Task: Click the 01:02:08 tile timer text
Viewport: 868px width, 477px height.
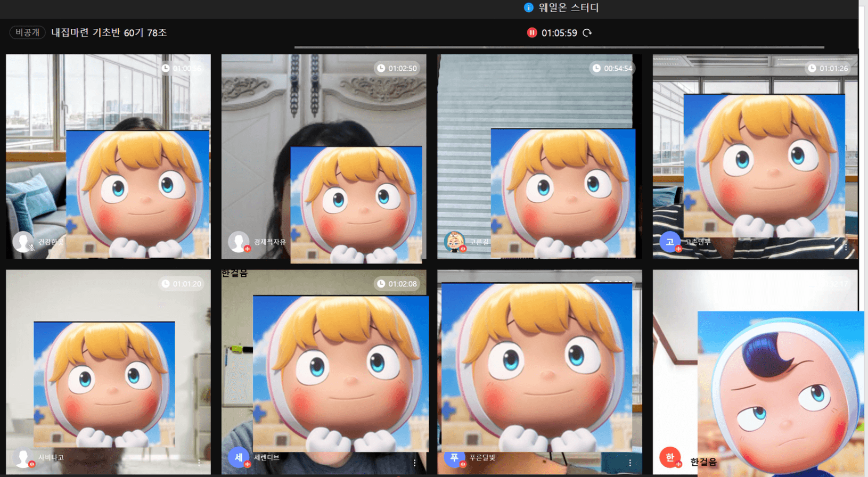Action: (x=403, y=284)
